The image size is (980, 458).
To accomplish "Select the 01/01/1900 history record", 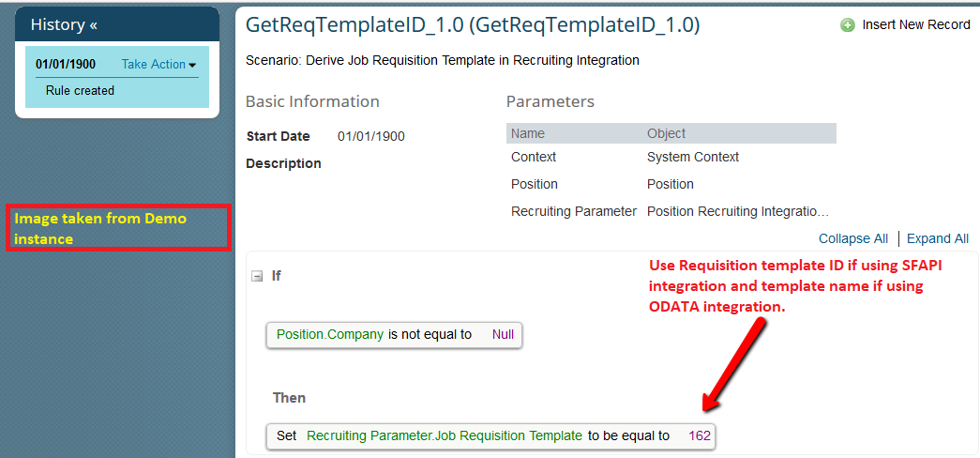I will click(x=66, y=65).
